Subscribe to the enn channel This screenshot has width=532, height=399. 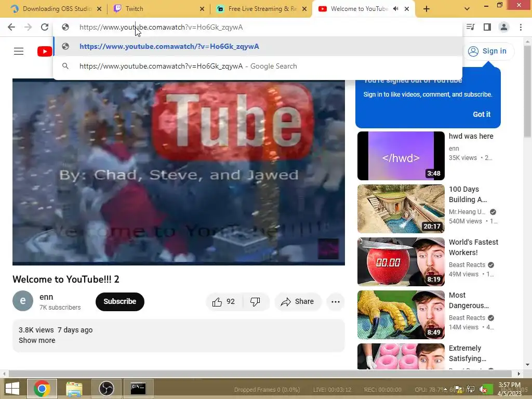(x=120, y=302)
